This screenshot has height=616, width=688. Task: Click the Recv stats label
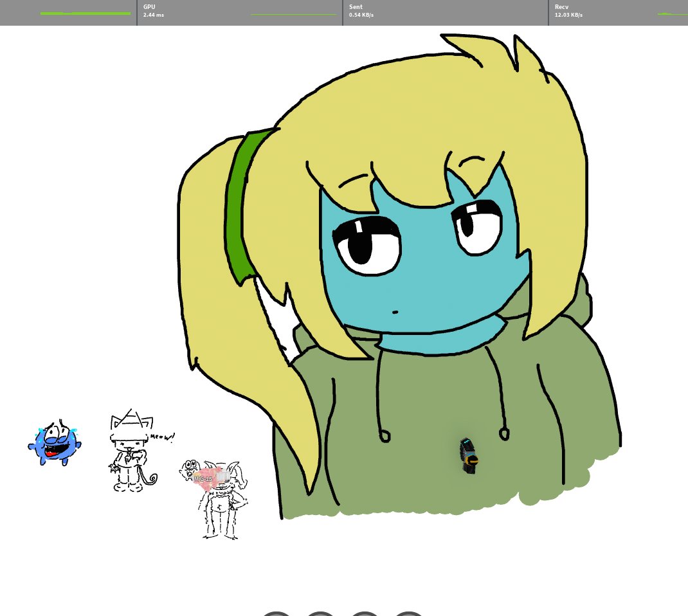click(561, 6)
